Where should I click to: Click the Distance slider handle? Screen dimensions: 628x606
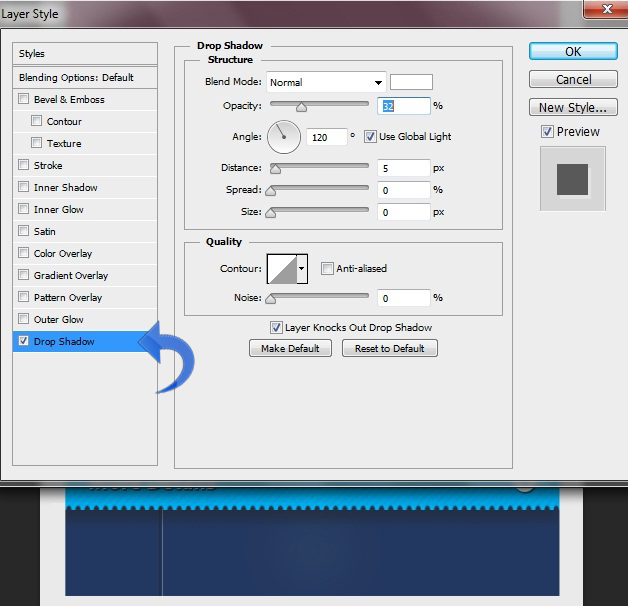[x=275, y=169]
